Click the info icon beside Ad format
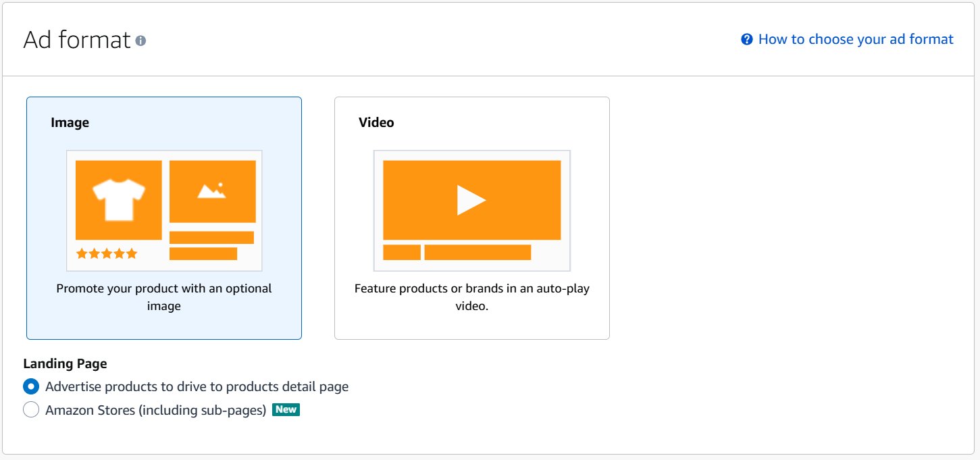The image size is (980, 460). point(140,40)
